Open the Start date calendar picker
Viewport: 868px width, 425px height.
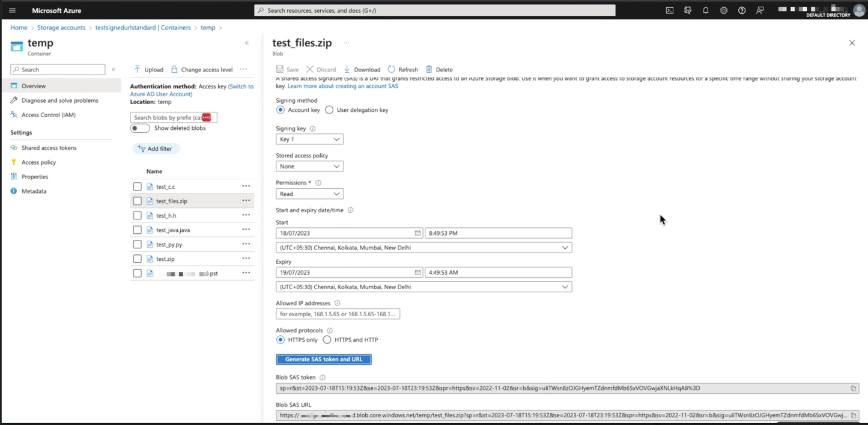pos(417,233)
